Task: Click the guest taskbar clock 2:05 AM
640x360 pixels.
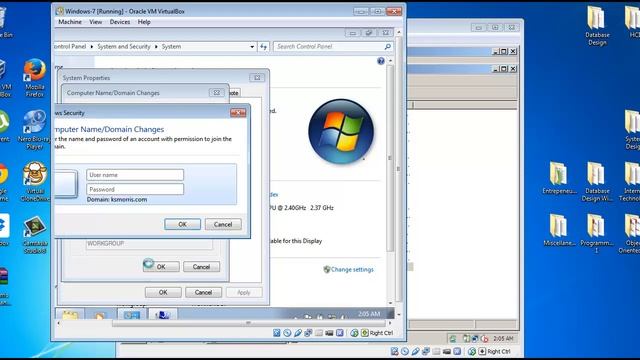Action: pyautogui.click(x=369, y=314)
